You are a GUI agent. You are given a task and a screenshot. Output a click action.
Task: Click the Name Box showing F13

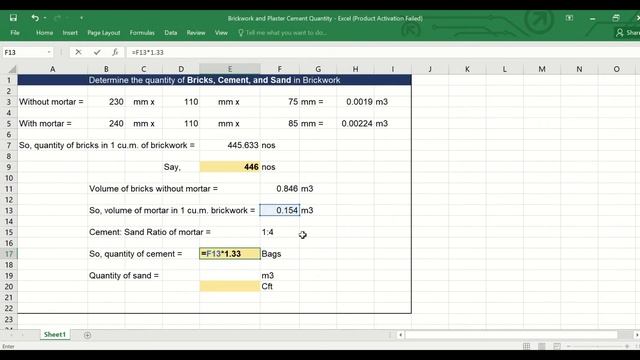24,52
